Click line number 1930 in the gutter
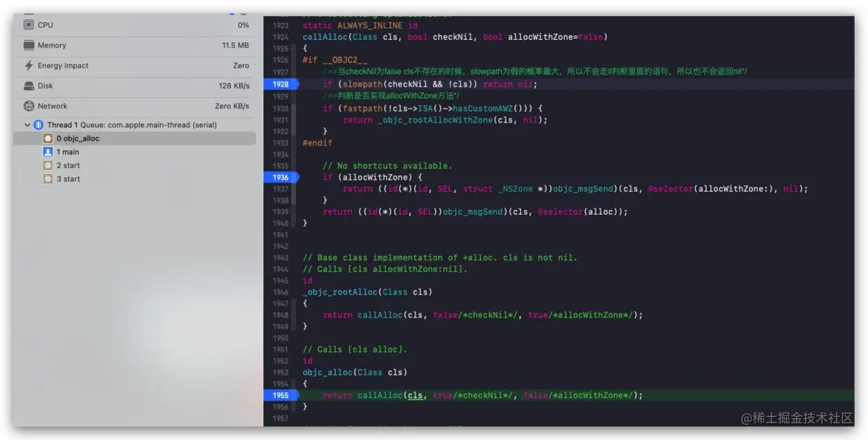 280,108
